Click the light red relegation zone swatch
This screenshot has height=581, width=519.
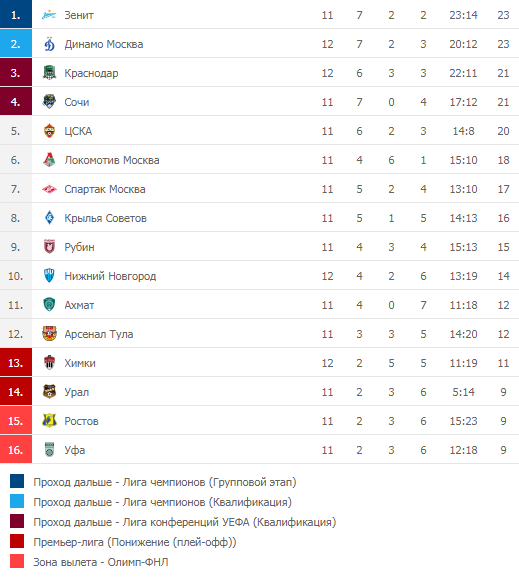click(17, 562)
